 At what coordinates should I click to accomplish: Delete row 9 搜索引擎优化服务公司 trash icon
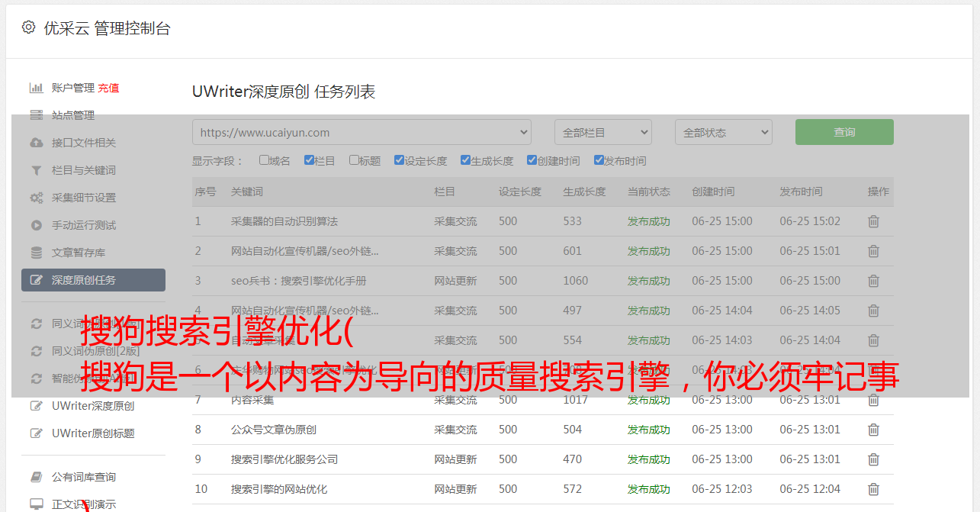tap(874, 459)
